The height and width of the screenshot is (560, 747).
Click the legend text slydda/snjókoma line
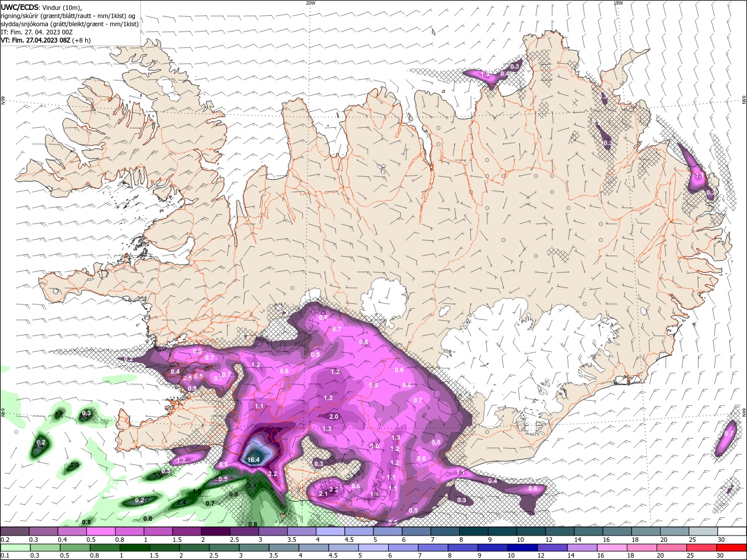69,24
